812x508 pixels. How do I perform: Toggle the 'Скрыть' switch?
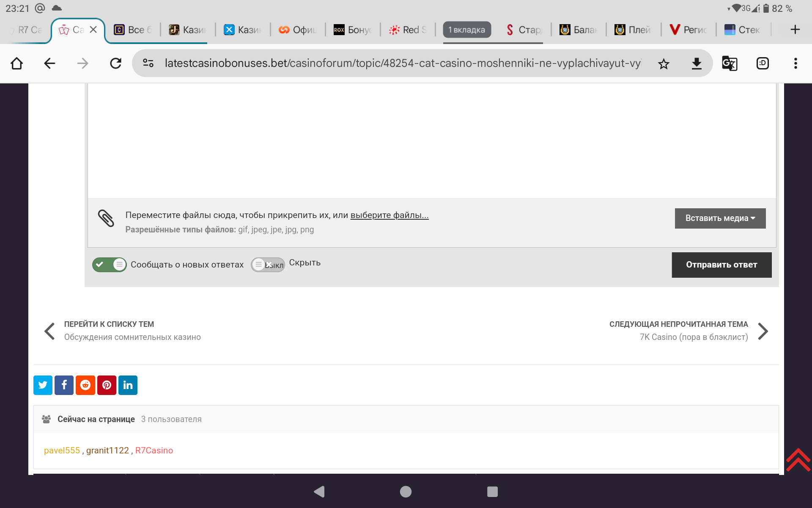coord(268,265)
